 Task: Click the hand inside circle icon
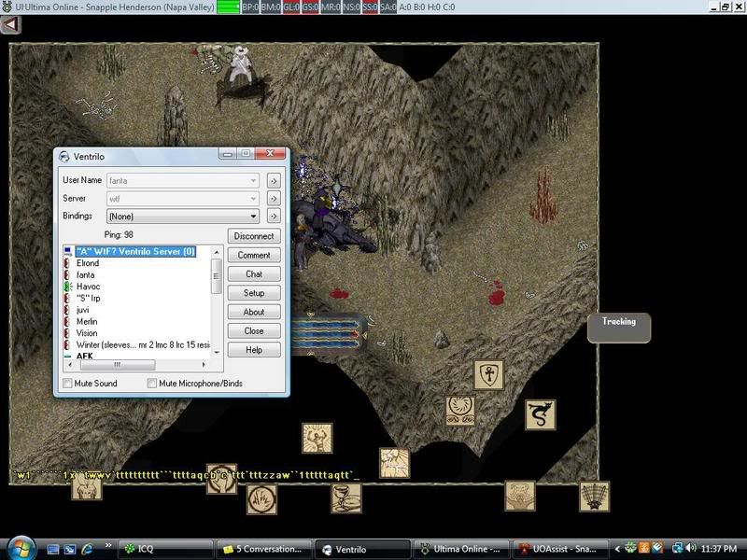click(x=221, y=479)
